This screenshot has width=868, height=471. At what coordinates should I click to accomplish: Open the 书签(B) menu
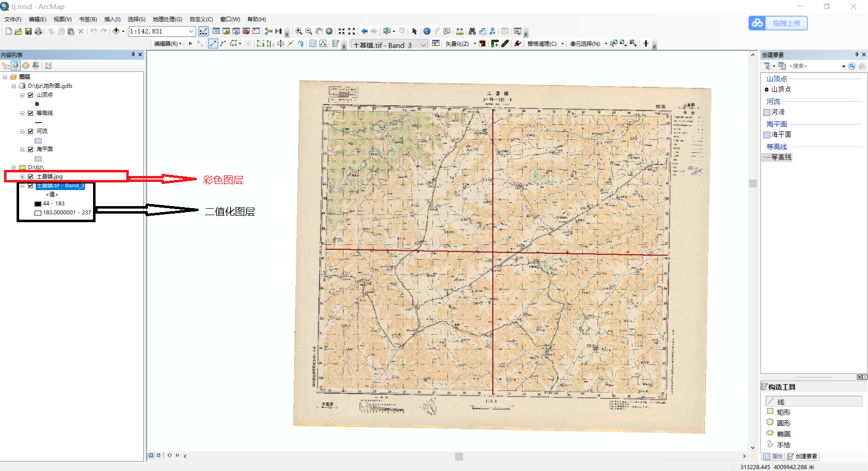[x=88, y=19]
